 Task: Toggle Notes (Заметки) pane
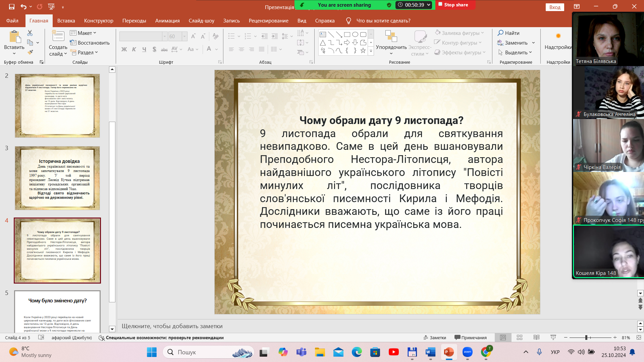tap(435, 338)
